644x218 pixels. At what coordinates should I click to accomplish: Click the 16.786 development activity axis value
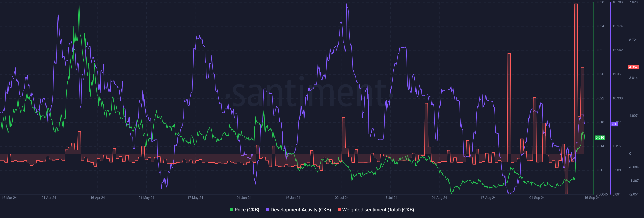tap(618, 2)
